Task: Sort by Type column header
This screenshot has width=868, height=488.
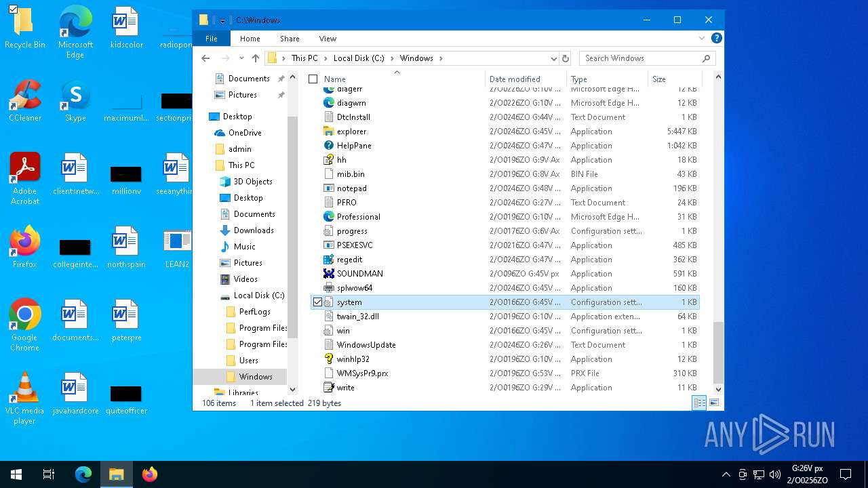Action: click(607, 79)
